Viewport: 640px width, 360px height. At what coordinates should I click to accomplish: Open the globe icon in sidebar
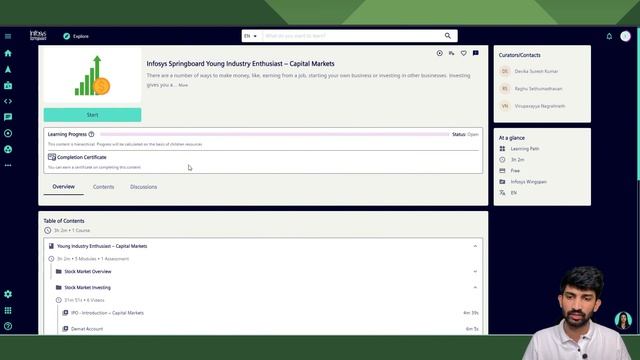8,149
